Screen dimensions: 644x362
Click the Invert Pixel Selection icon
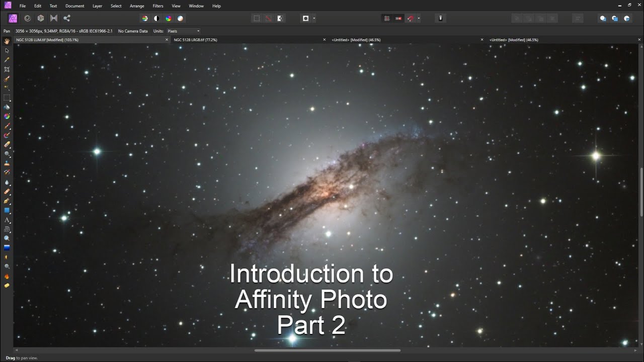(280, 18)
